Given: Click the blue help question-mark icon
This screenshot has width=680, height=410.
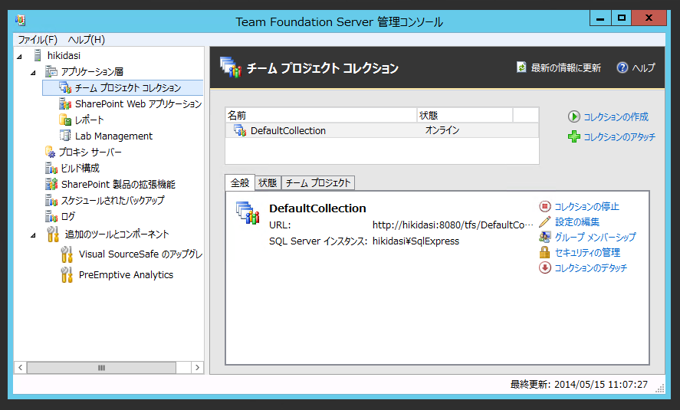Looking at the screenshot, I should [622, 68].
